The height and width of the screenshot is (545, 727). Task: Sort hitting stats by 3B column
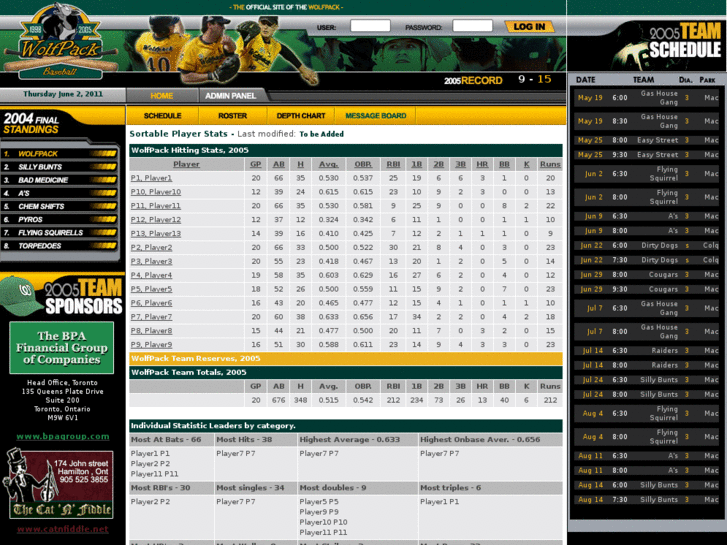pos(460,164)
